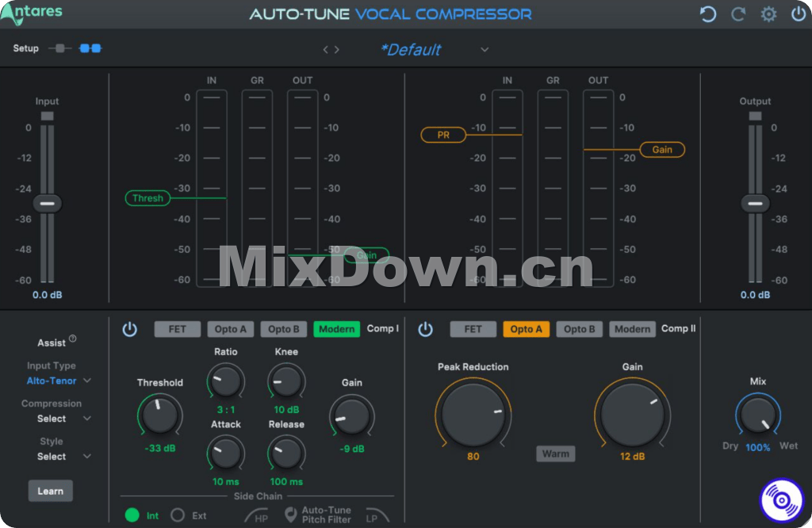812x528 pixels.
Task: Open the Input Type Alto-Tenor dropdown
Action: point(59,381)
